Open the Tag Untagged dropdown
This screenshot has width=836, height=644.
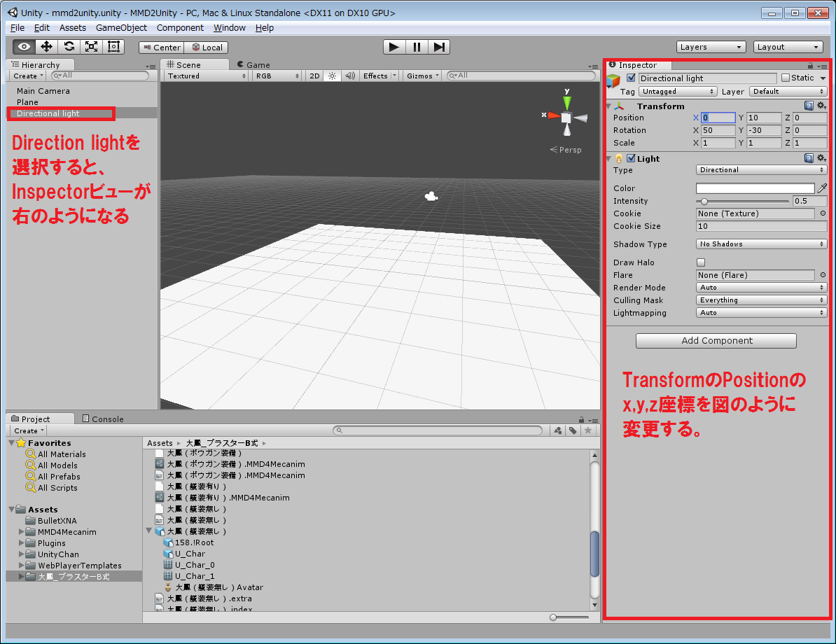(677, 92)
